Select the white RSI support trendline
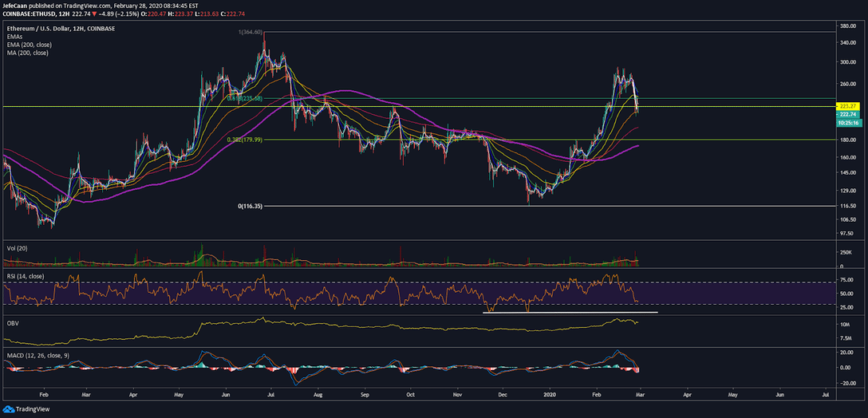868x418 pixels. (x=570, y=313)
